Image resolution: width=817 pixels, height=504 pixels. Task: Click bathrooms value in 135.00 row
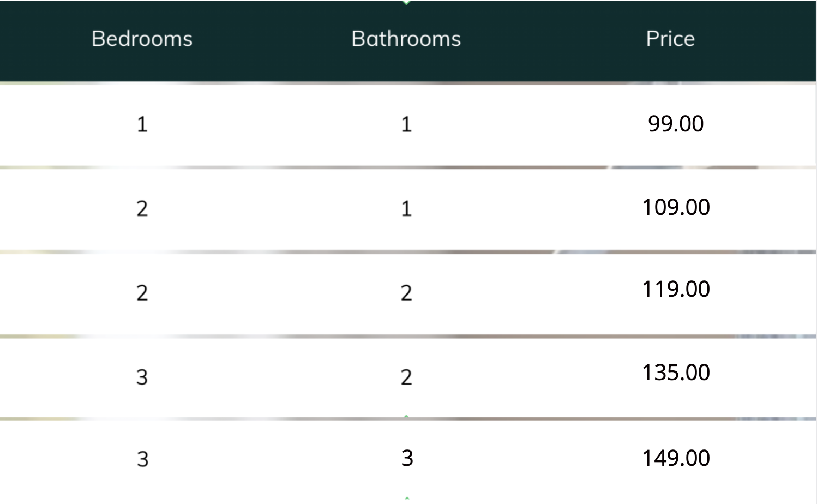[x=406, y=377]
